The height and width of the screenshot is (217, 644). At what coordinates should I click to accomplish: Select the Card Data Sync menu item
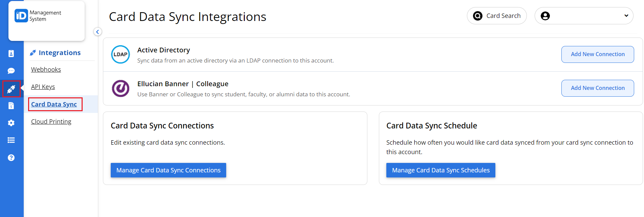[54, 104]
